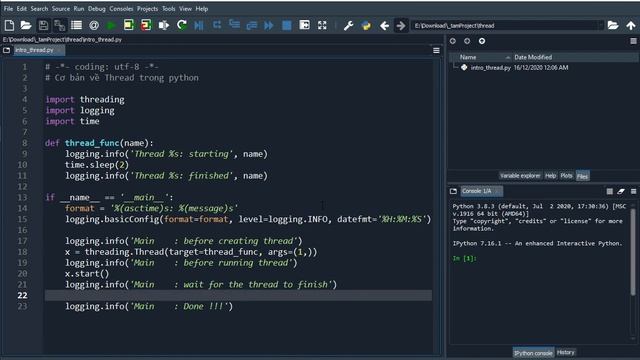Image resolution: width=640 pixels, height=360 pixels.
Task: Browse for a working directory
Action: (613, 25)
